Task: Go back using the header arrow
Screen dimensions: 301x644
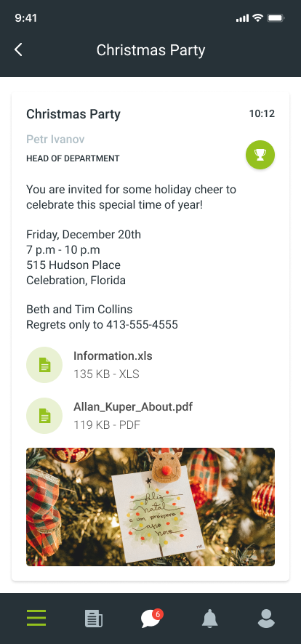Action: 18,49
